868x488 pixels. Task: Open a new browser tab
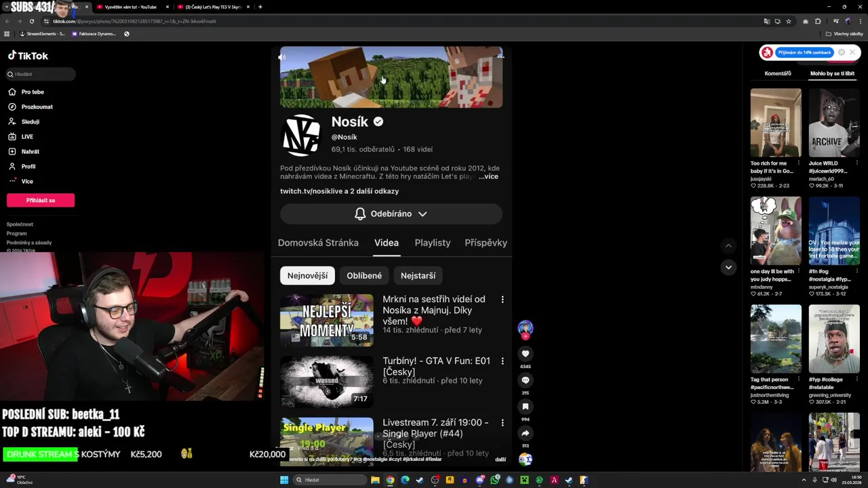pyautogui.click(x=260, y=7)
